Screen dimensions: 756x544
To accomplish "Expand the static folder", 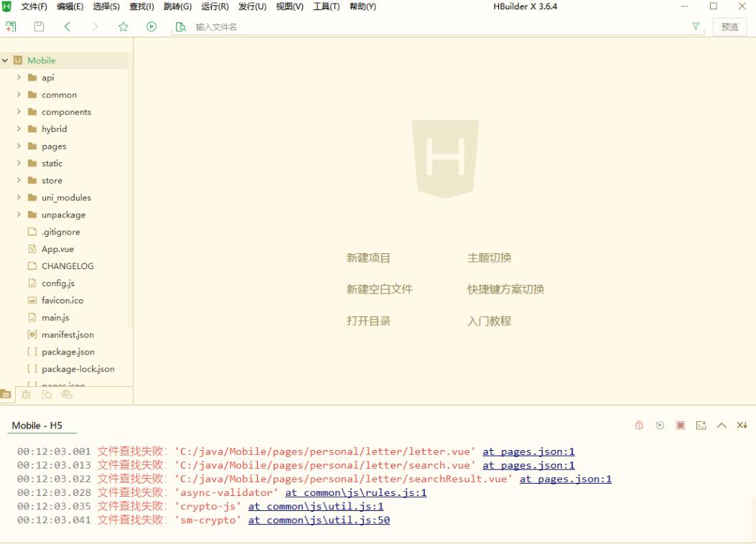I will pyautogui.click(x=19, y=163).
